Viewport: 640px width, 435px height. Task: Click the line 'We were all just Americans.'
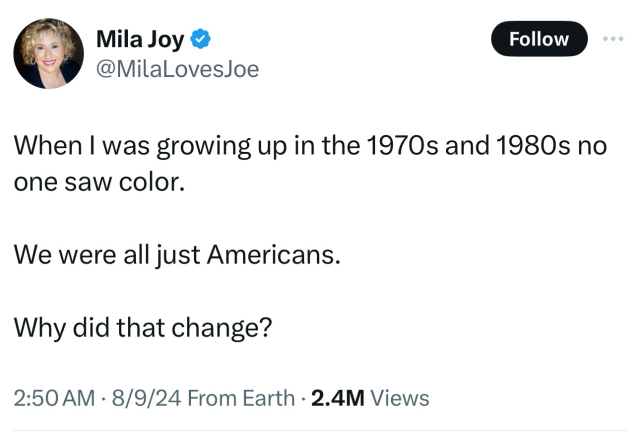point(177,255)
